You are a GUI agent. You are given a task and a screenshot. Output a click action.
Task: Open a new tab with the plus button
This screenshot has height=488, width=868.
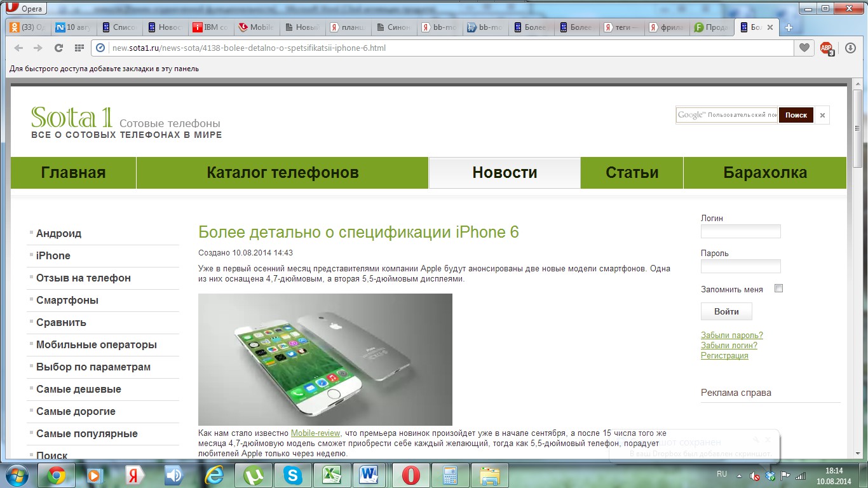tap(789, 27)
